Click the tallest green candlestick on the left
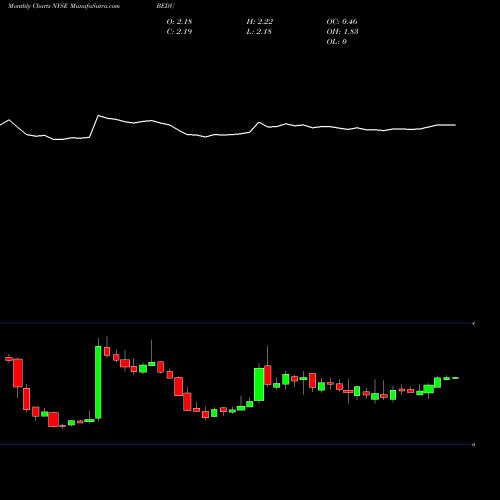This screenshot has height=500, width=500. point(98,382)
